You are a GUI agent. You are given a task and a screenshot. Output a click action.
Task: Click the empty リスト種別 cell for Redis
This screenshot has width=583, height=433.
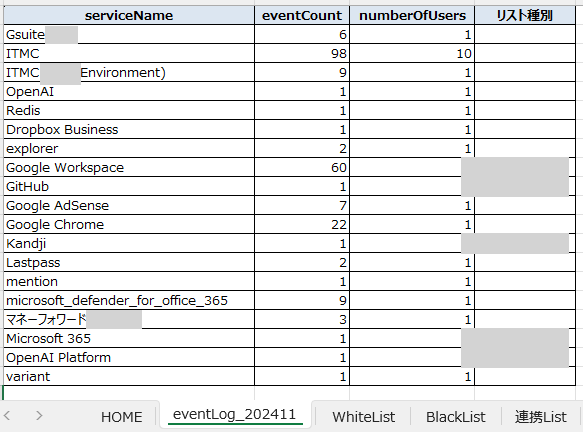click(525, 110)
